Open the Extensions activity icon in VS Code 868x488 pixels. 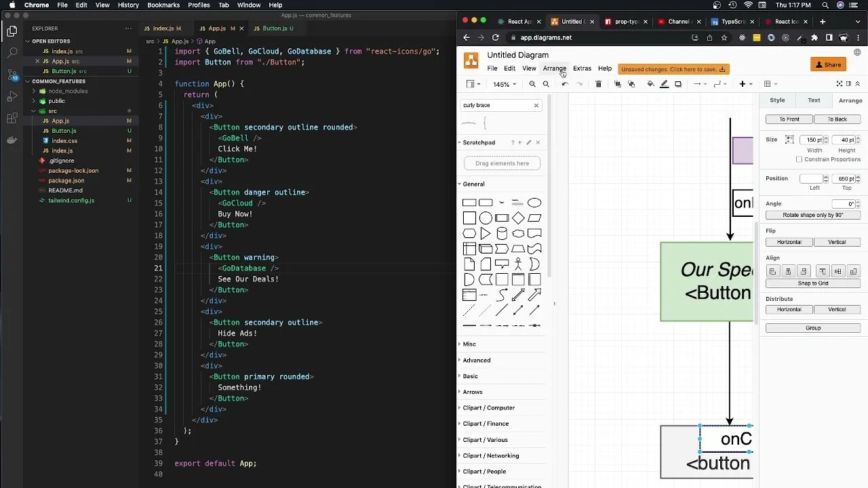click(x=12, y=118)
